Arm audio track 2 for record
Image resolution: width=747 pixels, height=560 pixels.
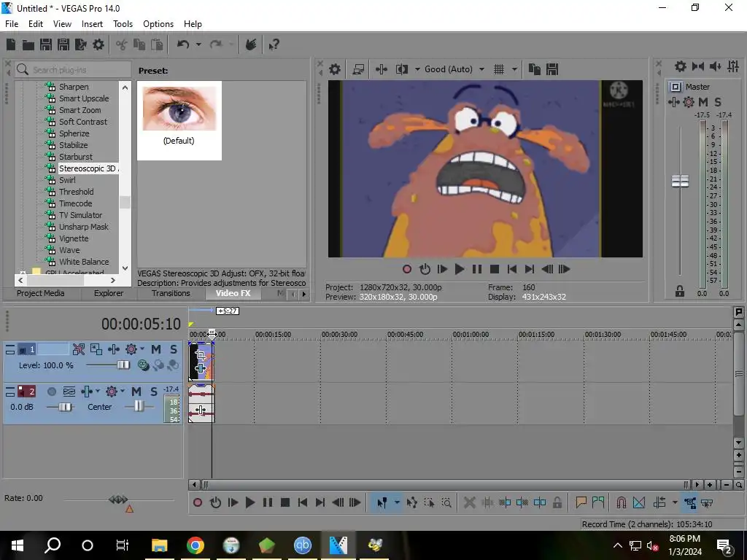(x=52, y=392)
